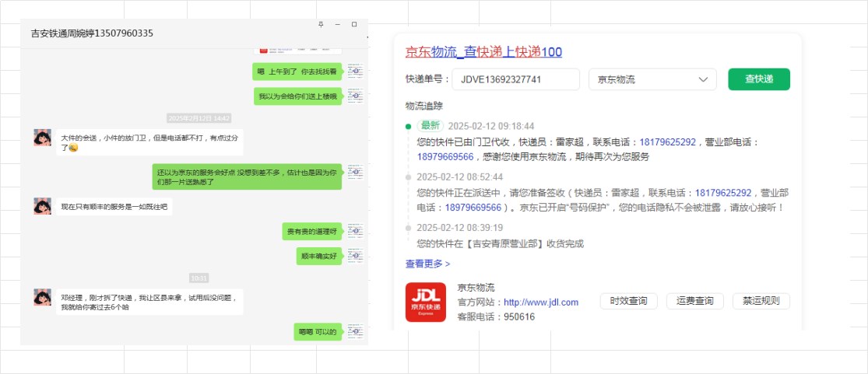This screenshot has width=868, height=374.
Task: Click my avatar beside 顺丰确实好 message
Action: [356, 256]
